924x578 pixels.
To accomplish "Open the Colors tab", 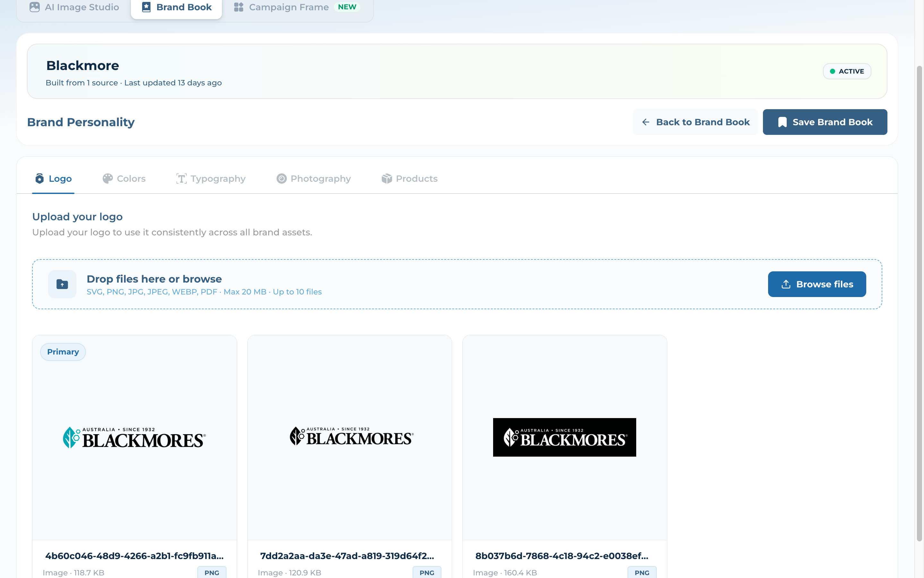I will pyautogui.click(x=124, y=179).
